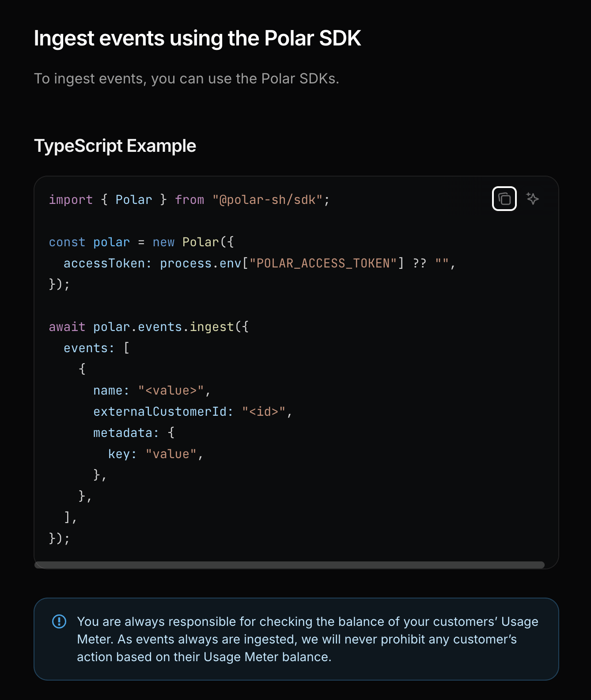
Task: Click the info icon in the callout
Action: coord(59,621)
